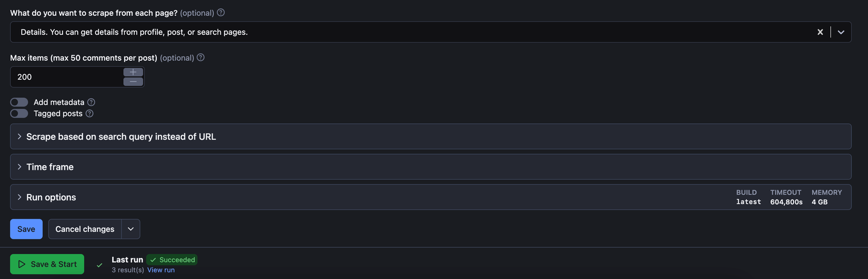
Task: Click the green Save & Start button
Action: (x=47, y=264)
